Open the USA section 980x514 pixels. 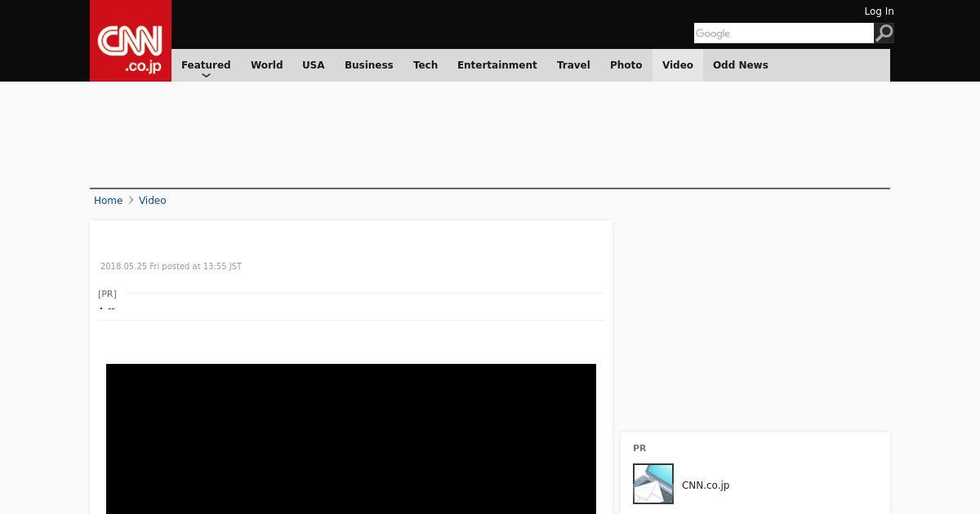tap(314, 65)
